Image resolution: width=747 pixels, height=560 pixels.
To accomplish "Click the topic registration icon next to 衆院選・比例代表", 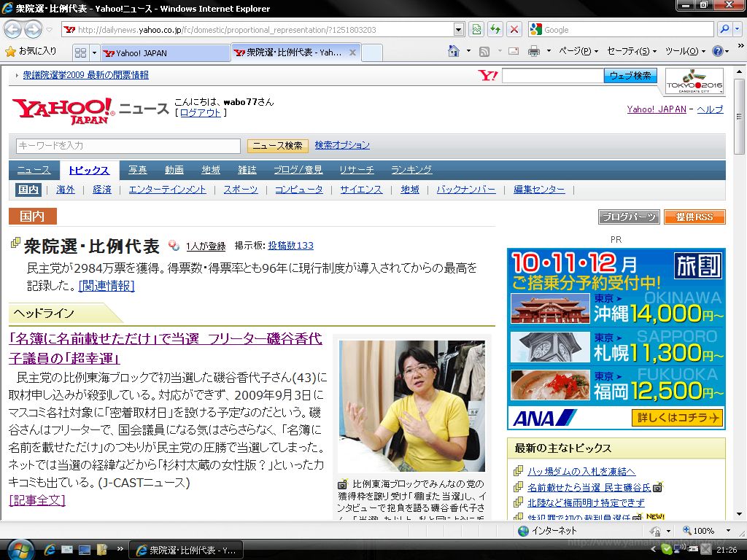I will (174, 246).
